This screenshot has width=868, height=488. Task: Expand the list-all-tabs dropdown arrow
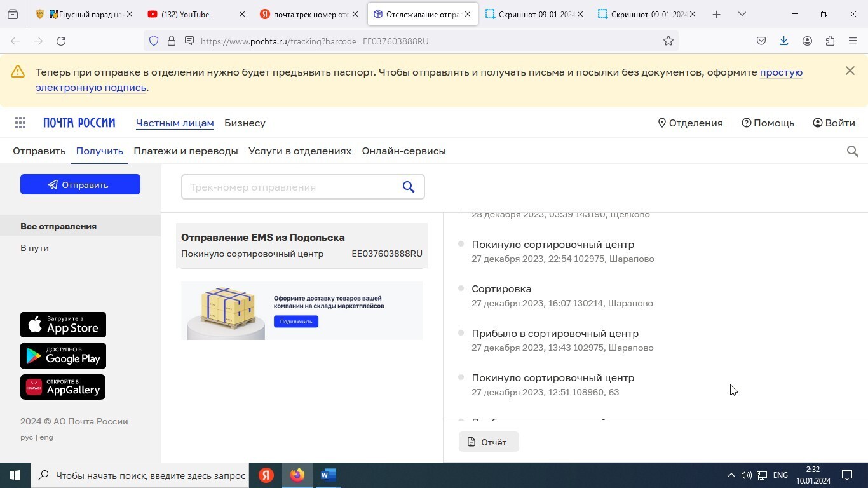(742, 14)
